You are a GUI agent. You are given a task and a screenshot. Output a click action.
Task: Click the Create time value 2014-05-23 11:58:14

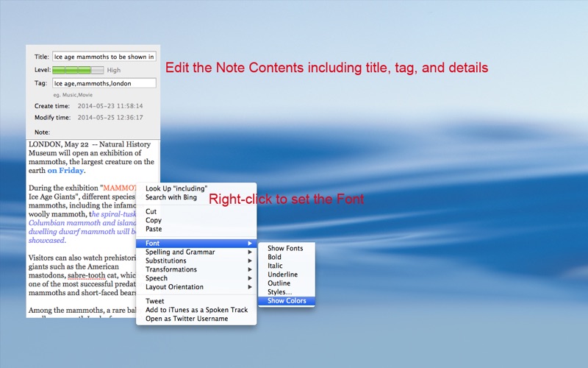point(110,106)
